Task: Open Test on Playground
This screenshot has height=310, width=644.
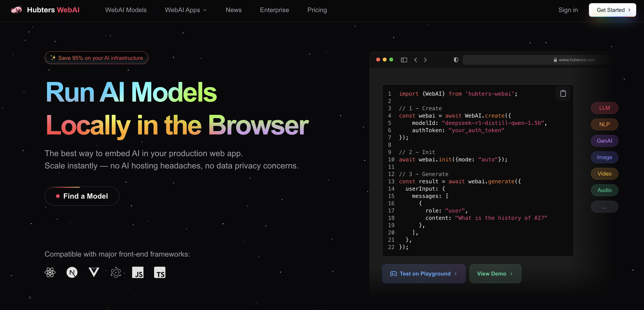Action: pyautogui.click(x=423, y=273)
